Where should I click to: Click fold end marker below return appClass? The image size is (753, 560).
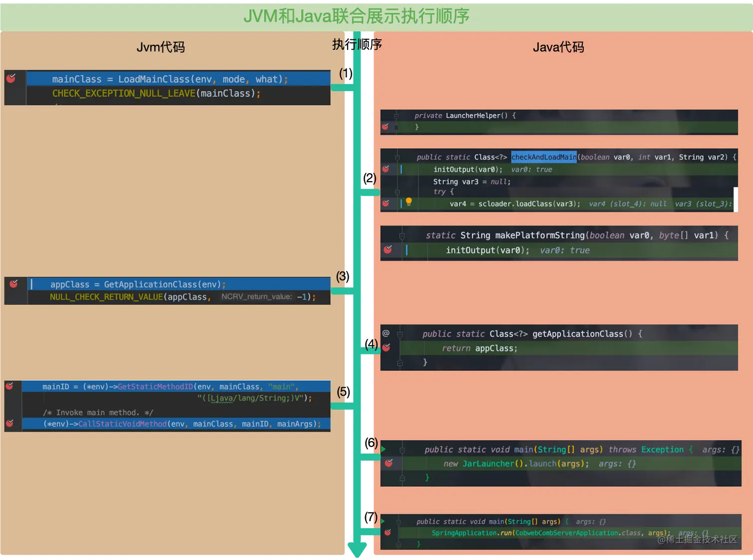[x=400, y=363]
